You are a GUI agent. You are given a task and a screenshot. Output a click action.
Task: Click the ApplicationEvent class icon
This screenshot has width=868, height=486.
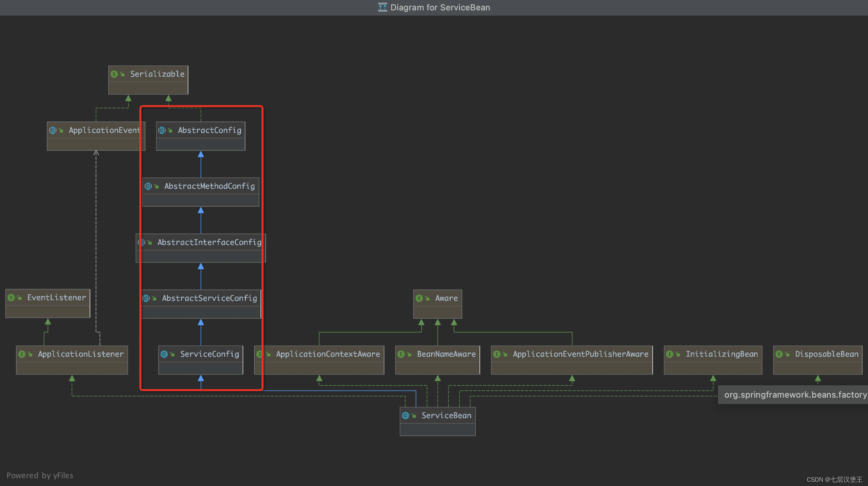pyautogui.click(x=53, y=130)
